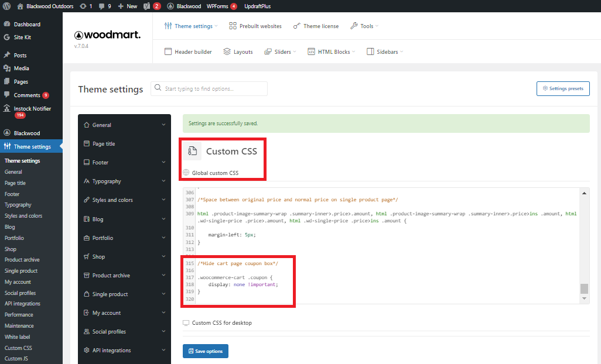Expand Styles and colors in dark panel
Viewport: 601px width, 364px height.
point(124,200)
